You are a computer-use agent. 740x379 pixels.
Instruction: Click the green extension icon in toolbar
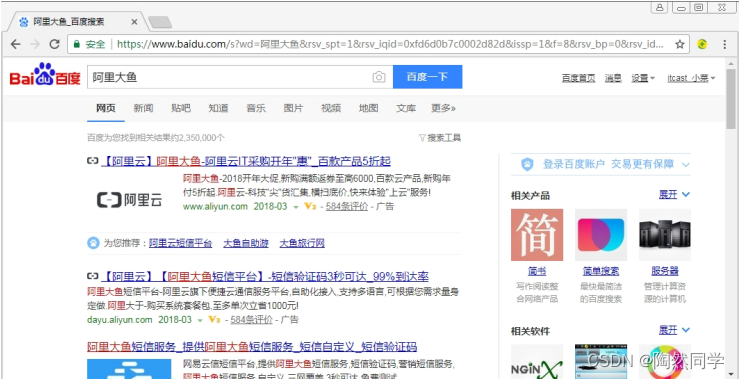(x=702, y=44)
